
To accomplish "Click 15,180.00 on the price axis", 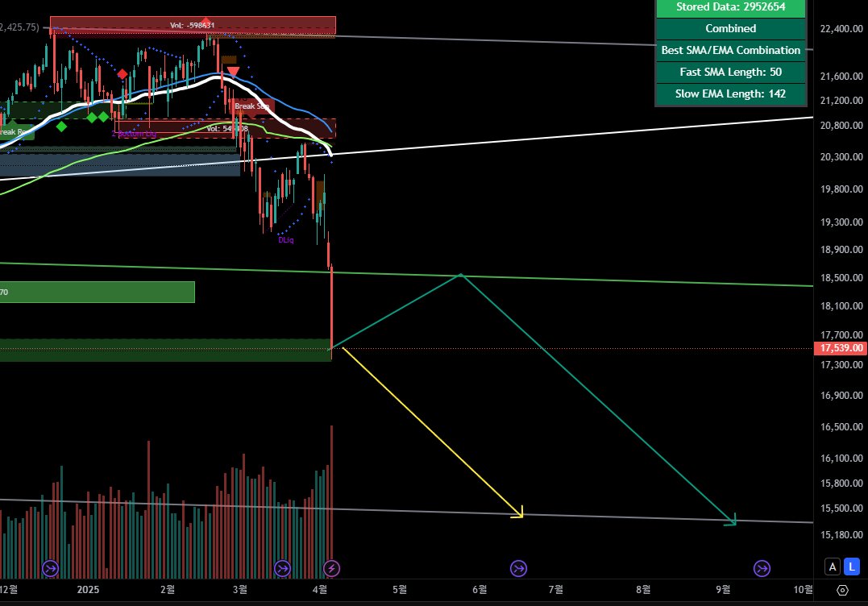I will (841, 534).
